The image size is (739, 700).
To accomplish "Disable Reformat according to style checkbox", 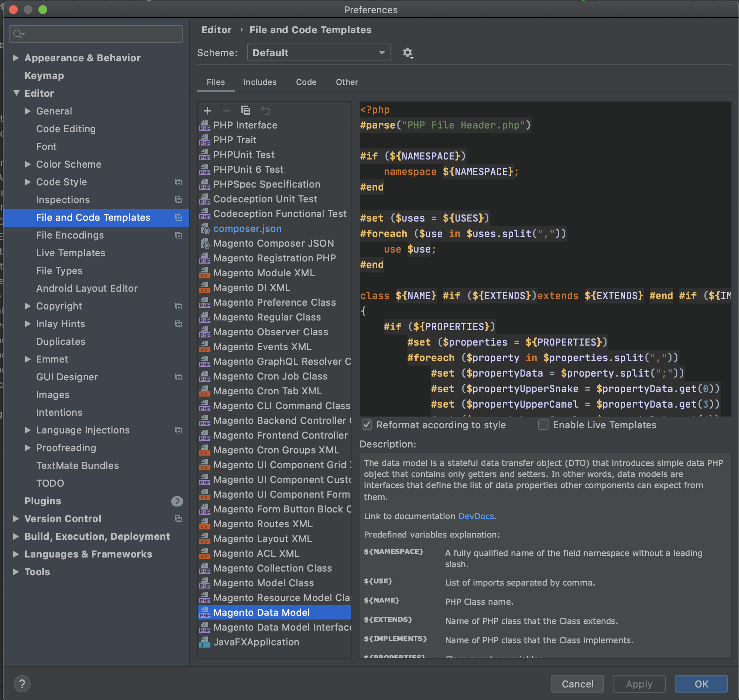I will pos(367,425).
